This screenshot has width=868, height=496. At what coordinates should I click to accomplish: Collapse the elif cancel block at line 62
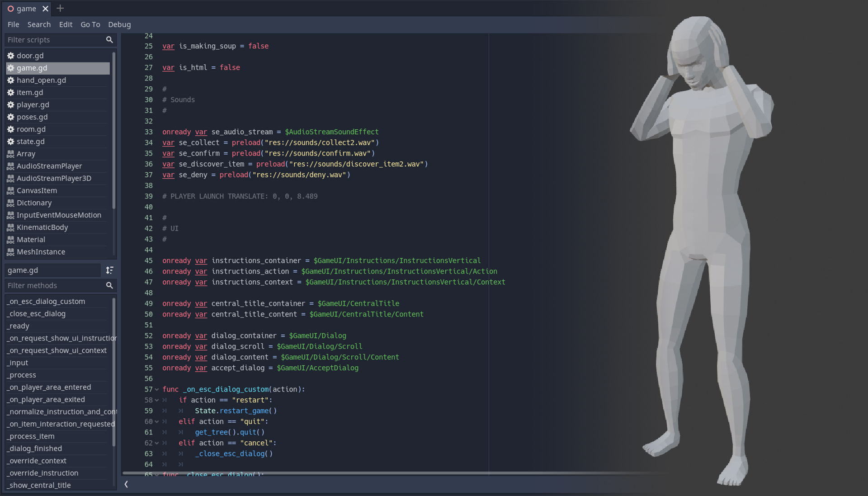tap(157, 443)
